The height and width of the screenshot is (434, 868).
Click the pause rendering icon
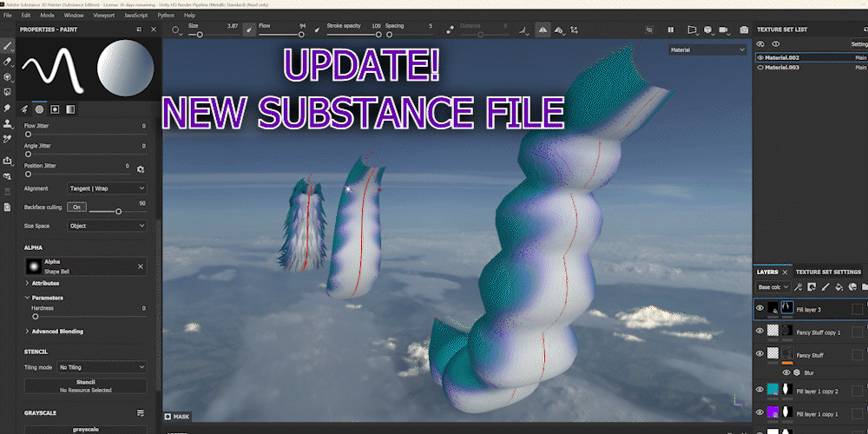pos(672,30)
